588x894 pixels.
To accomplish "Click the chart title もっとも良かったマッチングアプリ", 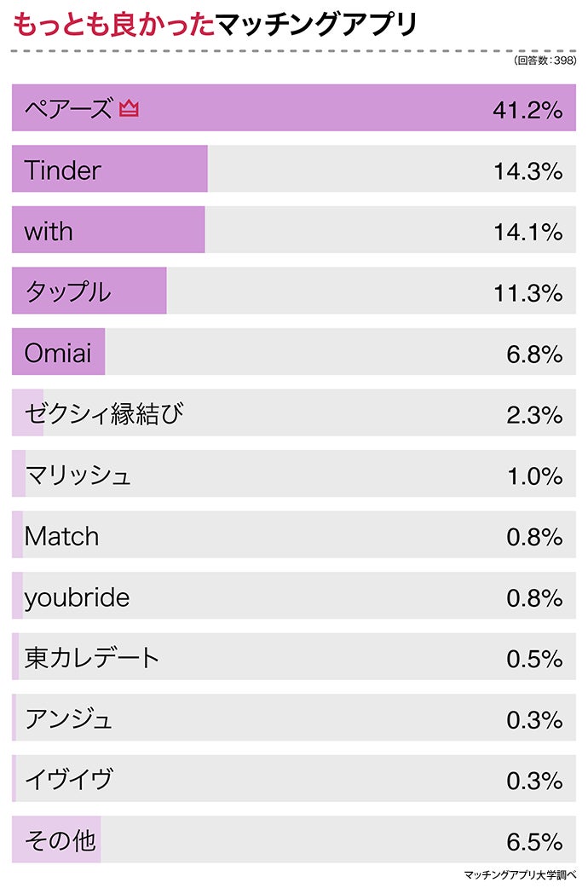I will click(215, 26).
